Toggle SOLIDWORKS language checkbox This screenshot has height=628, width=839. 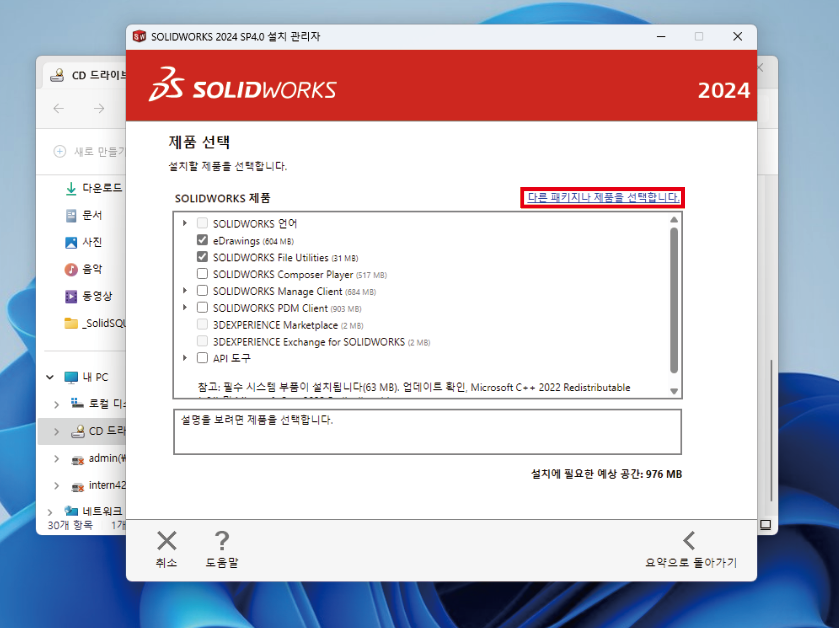pos(202,223)
